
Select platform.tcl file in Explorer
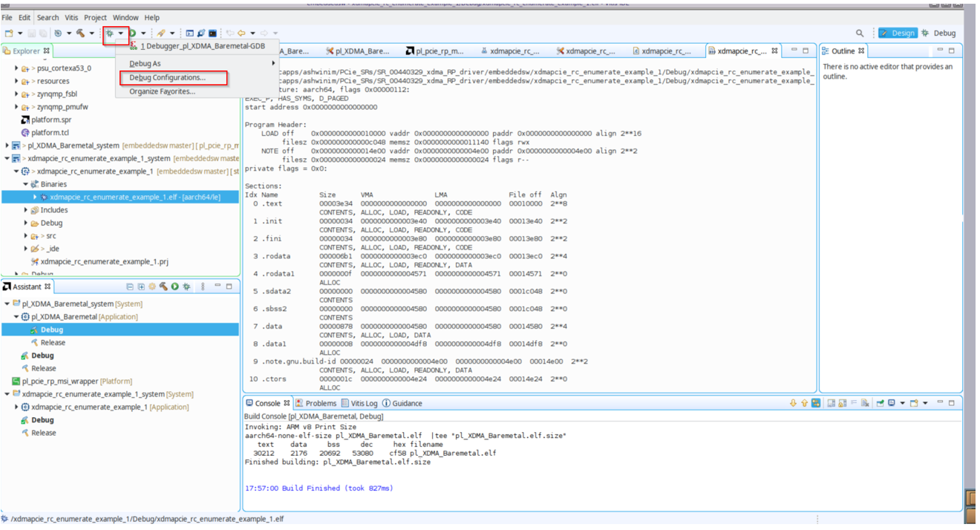[x=50, y=133]
